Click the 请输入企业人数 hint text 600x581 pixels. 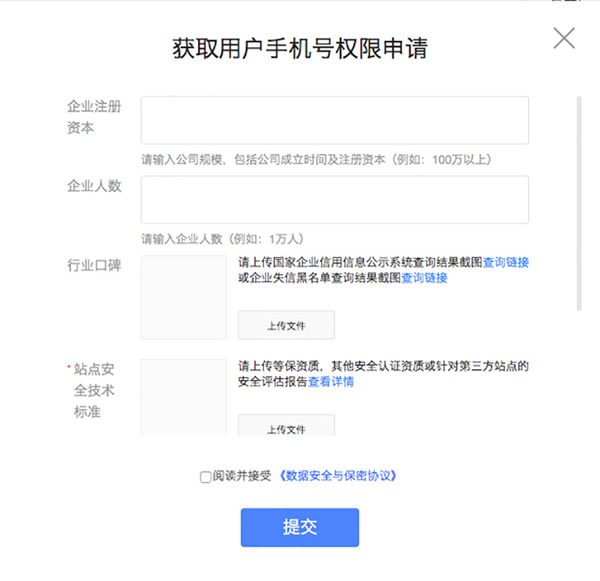[222, 239]
